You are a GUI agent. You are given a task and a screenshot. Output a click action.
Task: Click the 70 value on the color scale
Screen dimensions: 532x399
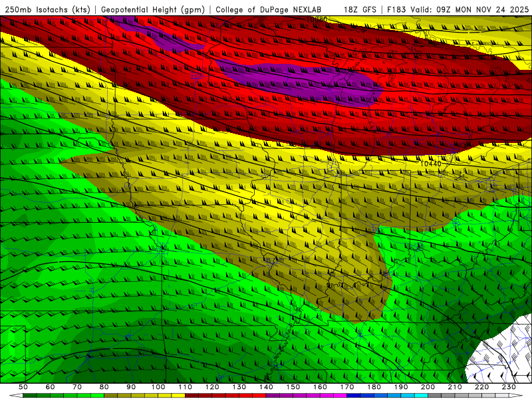tap(77, 387)
